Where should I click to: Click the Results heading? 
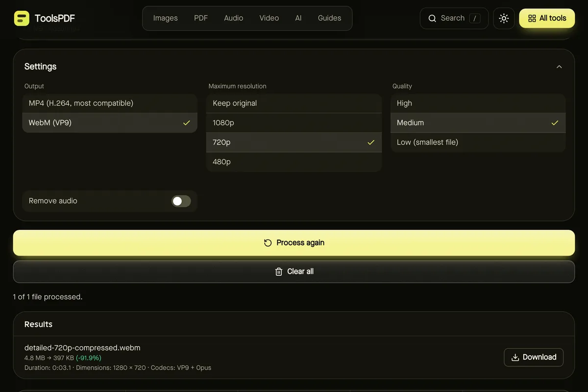[38, 324]
